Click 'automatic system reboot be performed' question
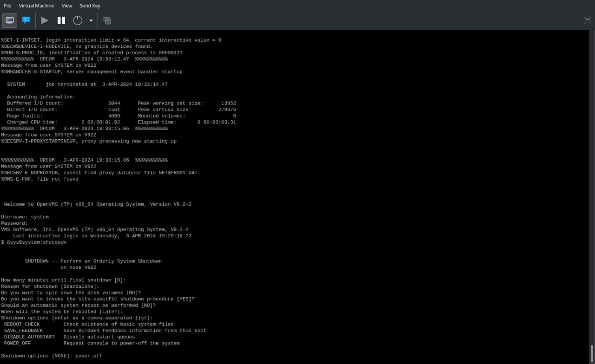 point(79,305)
